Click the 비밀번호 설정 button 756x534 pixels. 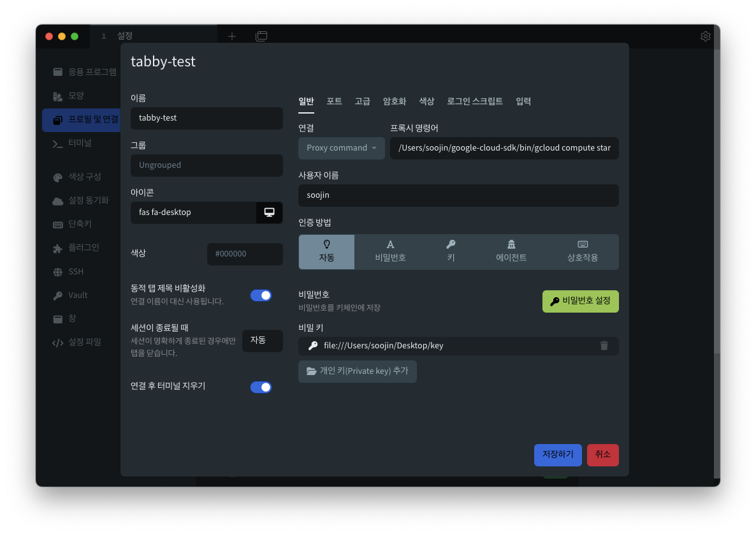(x=581, y=302)
